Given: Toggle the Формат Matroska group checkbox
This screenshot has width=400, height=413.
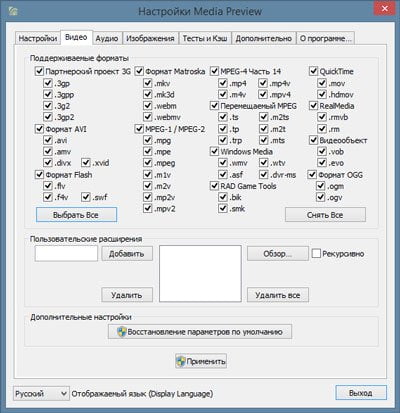Looking at the screenshot, I should pos(139,71).
